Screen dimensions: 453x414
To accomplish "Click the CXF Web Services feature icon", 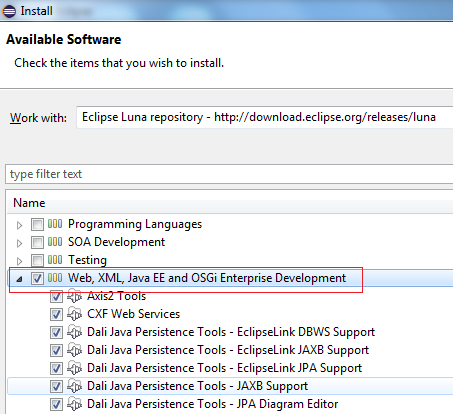I will click(74, 314).
